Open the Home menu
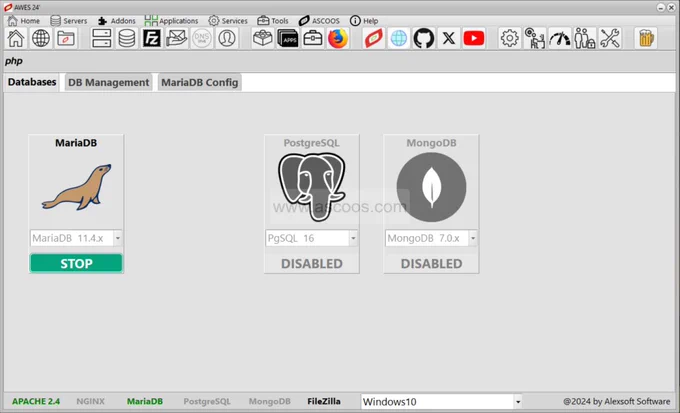Screen dimensions: 680x413 point(24,20)
